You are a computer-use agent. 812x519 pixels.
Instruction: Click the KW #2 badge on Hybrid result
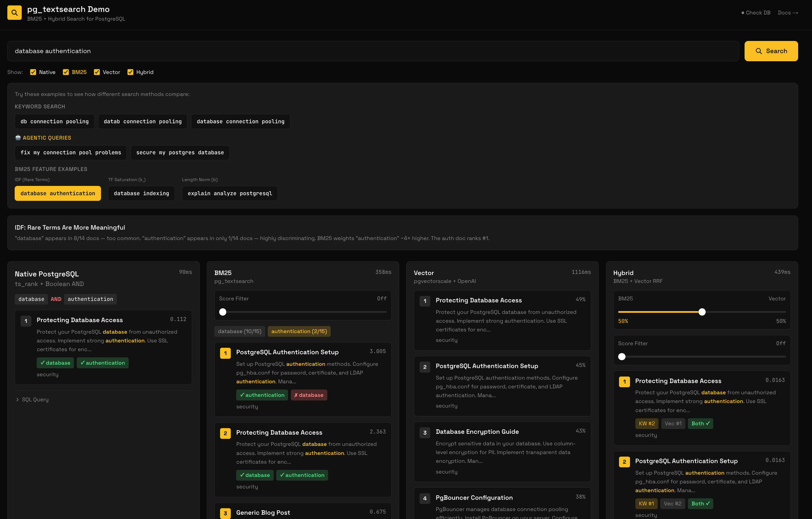click(x=646, y=424)
